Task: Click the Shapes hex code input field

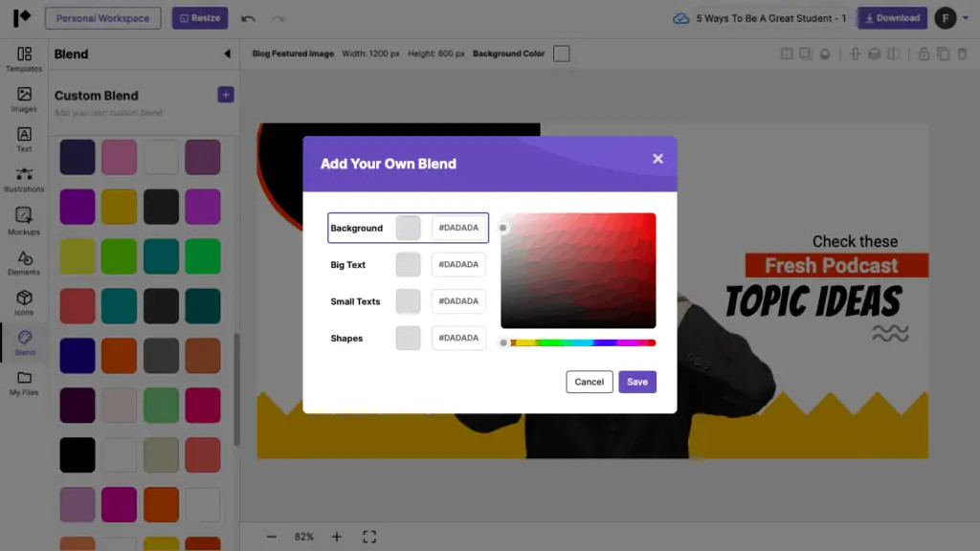Action: [x=458, y=339]
